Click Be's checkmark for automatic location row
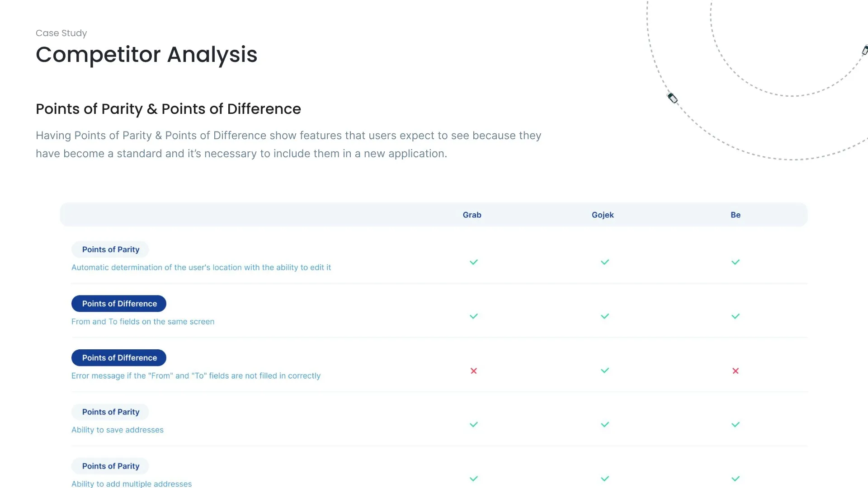This screenshot has height=488, width=868. click(x=736, y=262)
